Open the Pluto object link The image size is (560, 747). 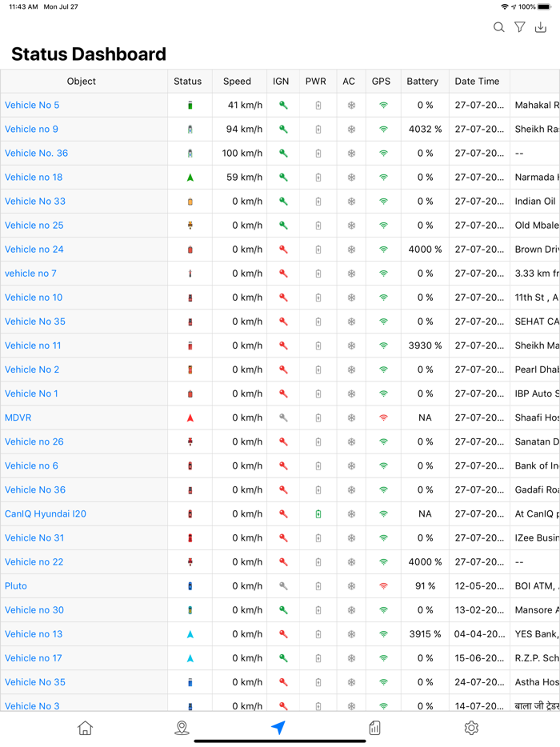tap(16, 586)
